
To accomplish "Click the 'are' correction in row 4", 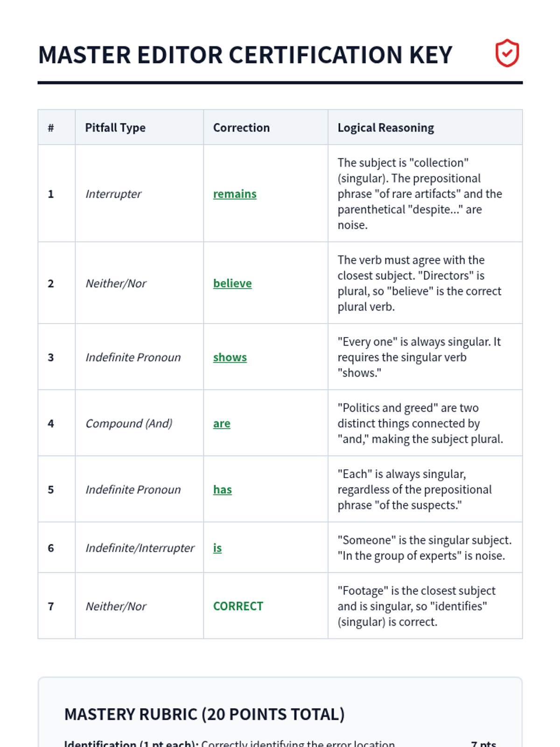I will tap(222, 423).
